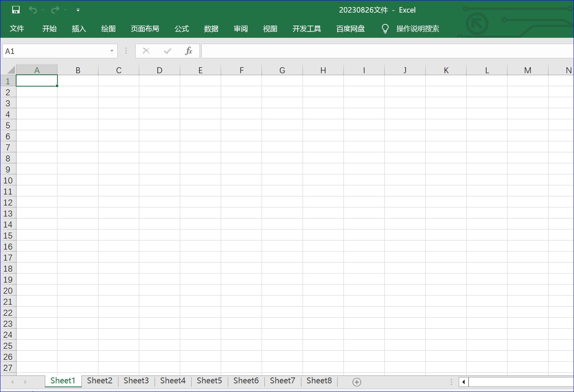
Task: Switch to the 插入 ribbon tab
Action: click(79, 29)
